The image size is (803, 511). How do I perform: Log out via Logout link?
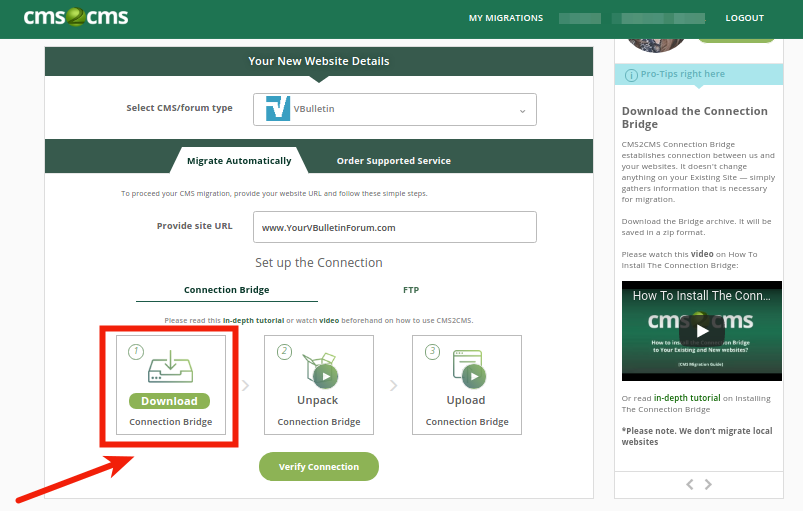[744, 18]
